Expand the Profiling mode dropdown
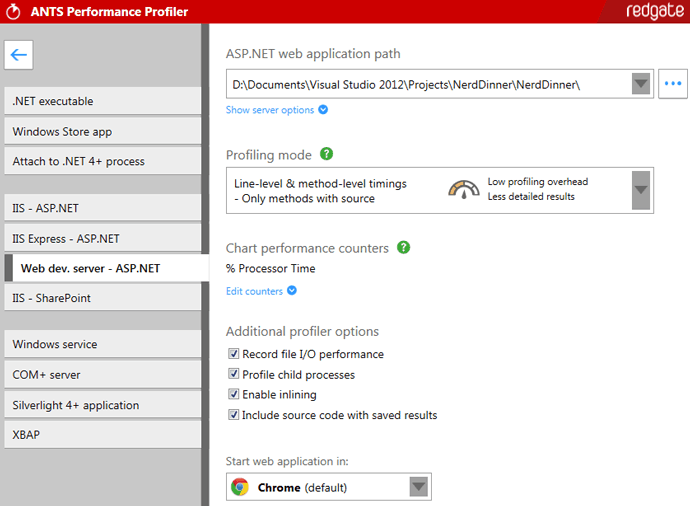Screen dimensions: 690x506 (x=641, y=189)
